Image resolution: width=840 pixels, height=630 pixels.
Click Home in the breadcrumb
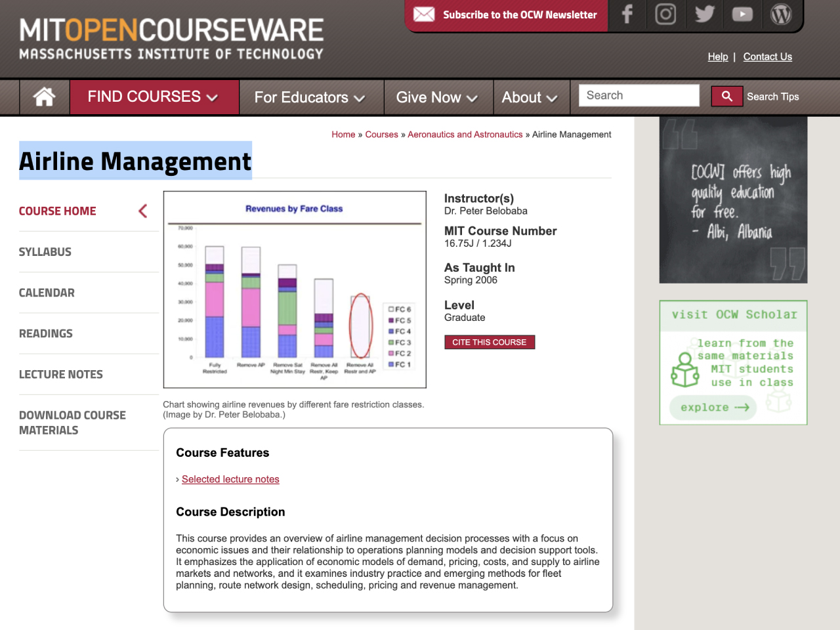343,135
